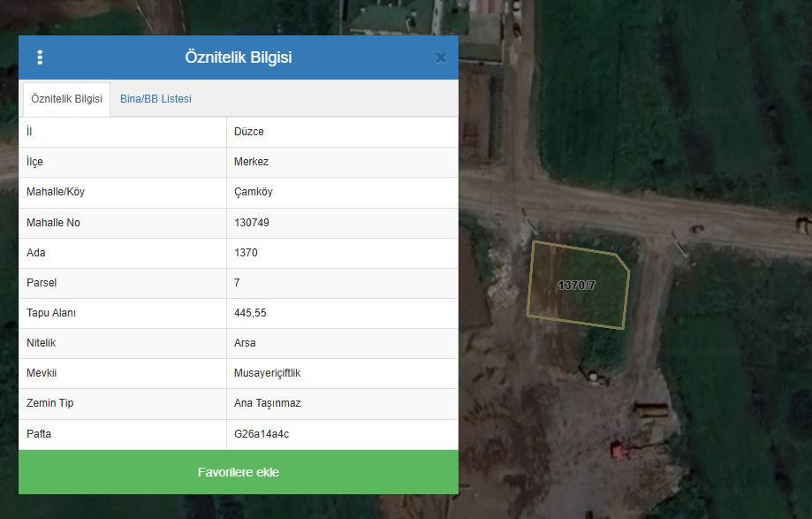Screen dimensions: 812x519
Task: Click the Nitelik value Arsa
Action: tap(245, 343)
